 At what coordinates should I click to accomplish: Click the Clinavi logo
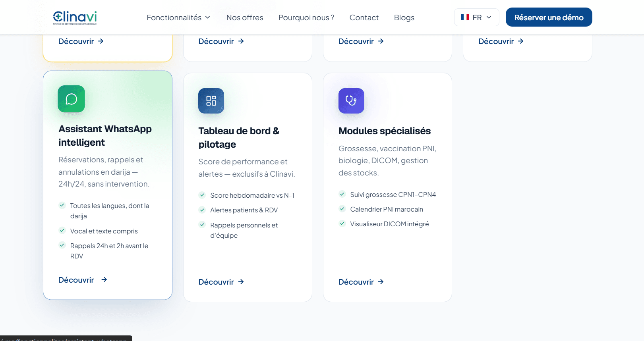[75, 17]
